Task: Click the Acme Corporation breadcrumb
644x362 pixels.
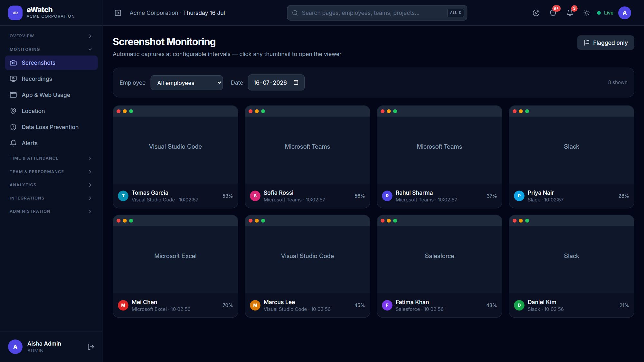Action: pyautogui.click(x=154, y=13)
